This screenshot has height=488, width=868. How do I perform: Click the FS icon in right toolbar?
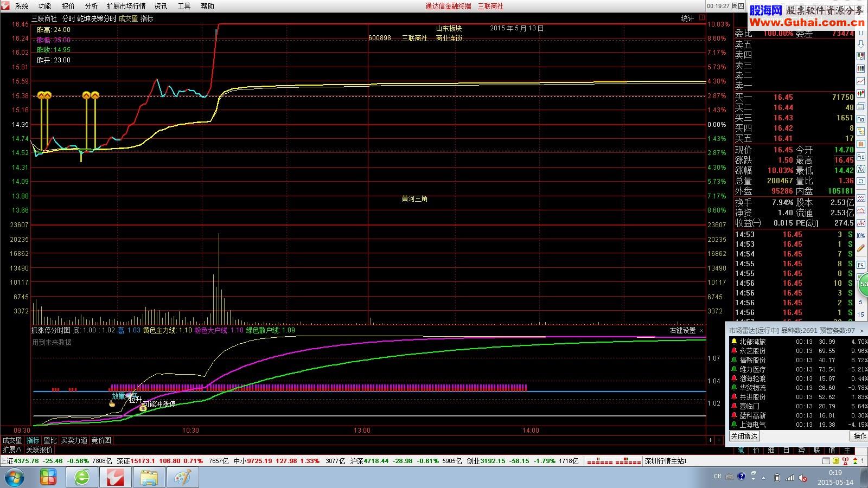[861, 265]
